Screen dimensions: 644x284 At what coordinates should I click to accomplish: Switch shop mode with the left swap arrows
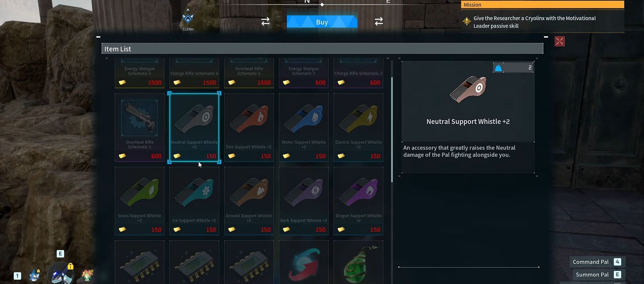[265, 21]
